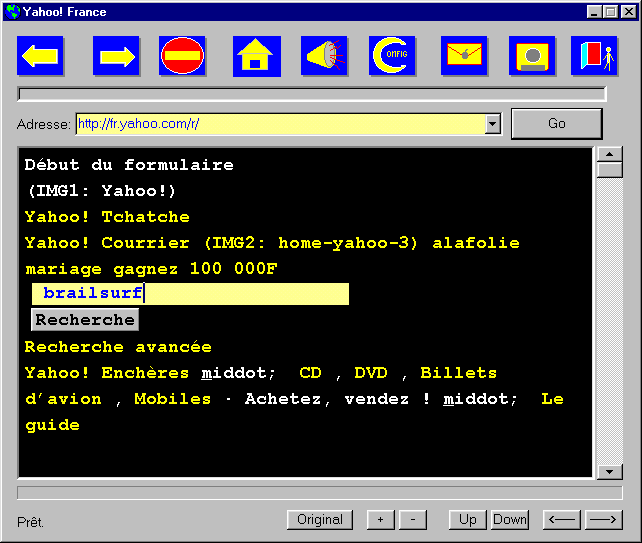The height and width of the screenshot is (543, 642).
Task: Click the vertical scrollbar thumb
Action: [610, 170]
